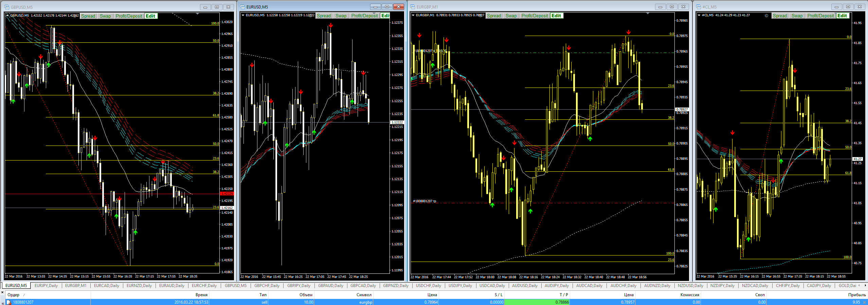
Task: Open the EURGBP,M1 chart title dropdown triangle
Action: pos(413,15)
